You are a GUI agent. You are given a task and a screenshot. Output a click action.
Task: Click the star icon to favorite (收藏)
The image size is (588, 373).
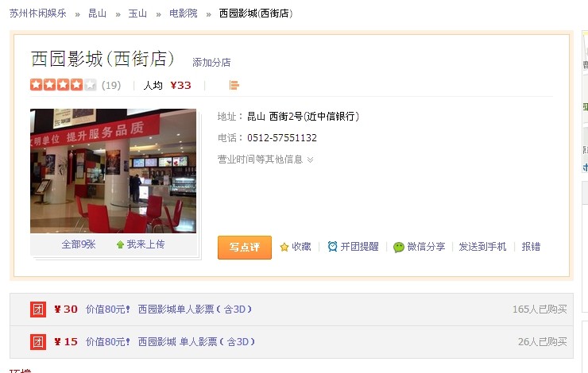click(x=284, y=247)
